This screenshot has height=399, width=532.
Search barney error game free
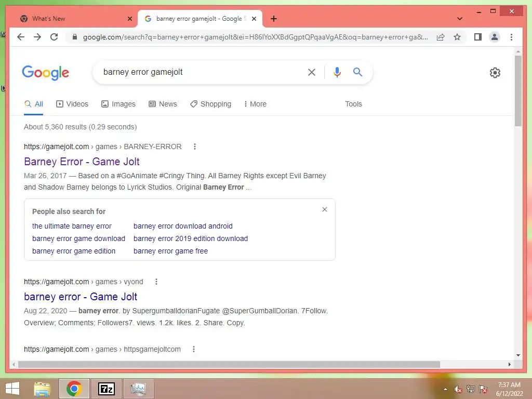170,251
